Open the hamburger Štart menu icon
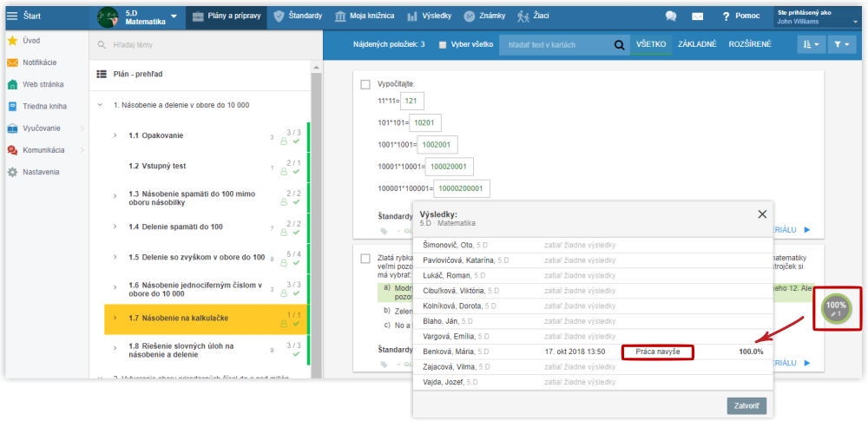This screenshot has height=421, width=868. tap(11, 16)
